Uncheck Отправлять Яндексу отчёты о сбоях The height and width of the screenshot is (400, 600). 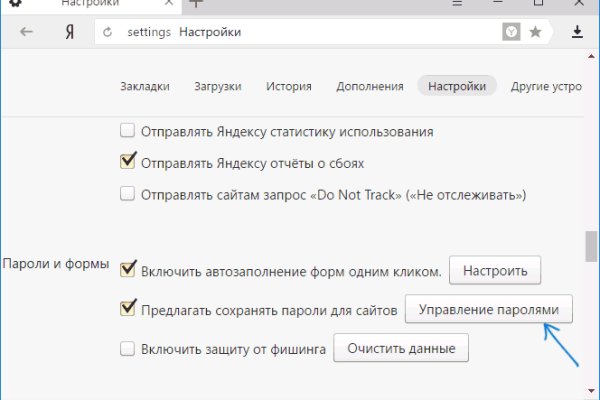click(127, 162)
